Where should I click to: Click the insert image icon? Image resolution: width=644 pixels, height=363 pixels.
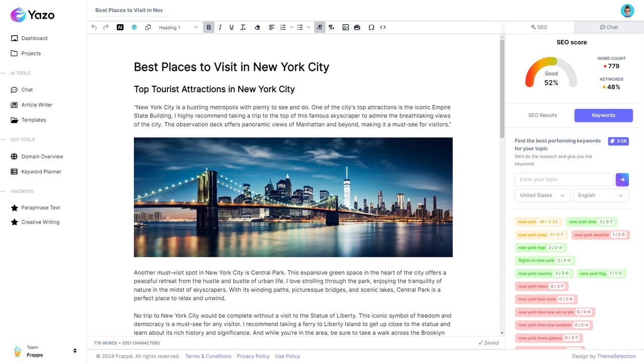pyautogui.click(x=345, y=27)
